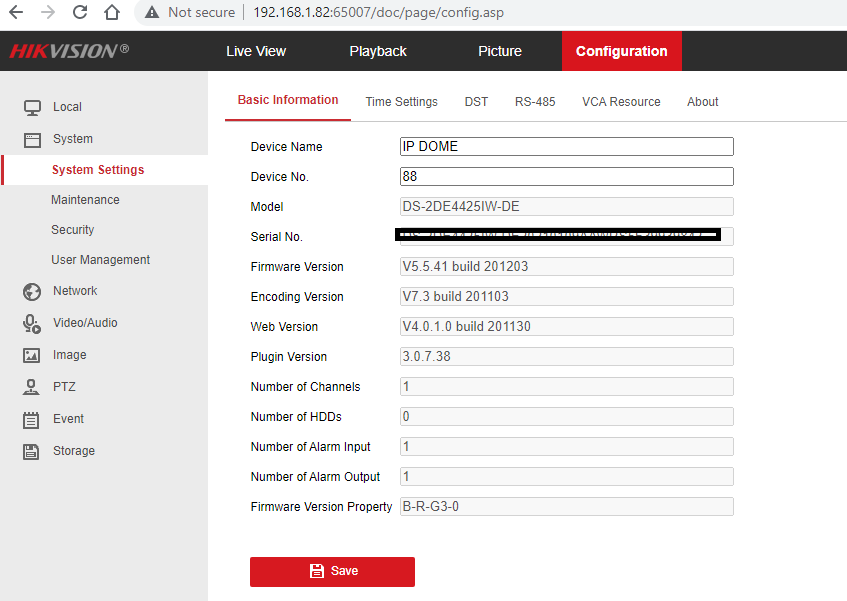Open Playback from top navigation
This screenshot has height=601, width=847.
pyautogui.click(x=378, y=51)
